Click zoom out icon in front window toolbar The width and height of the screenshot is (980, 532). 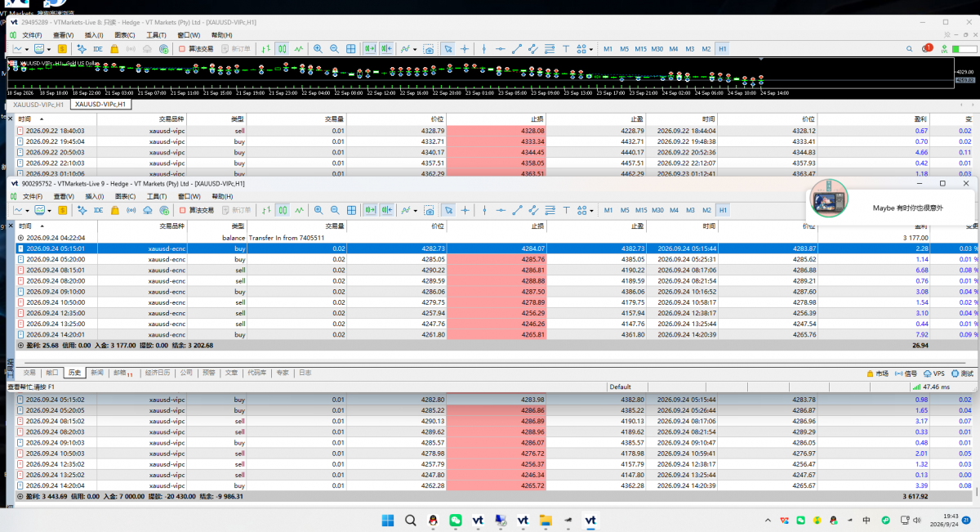coord(334,210)
